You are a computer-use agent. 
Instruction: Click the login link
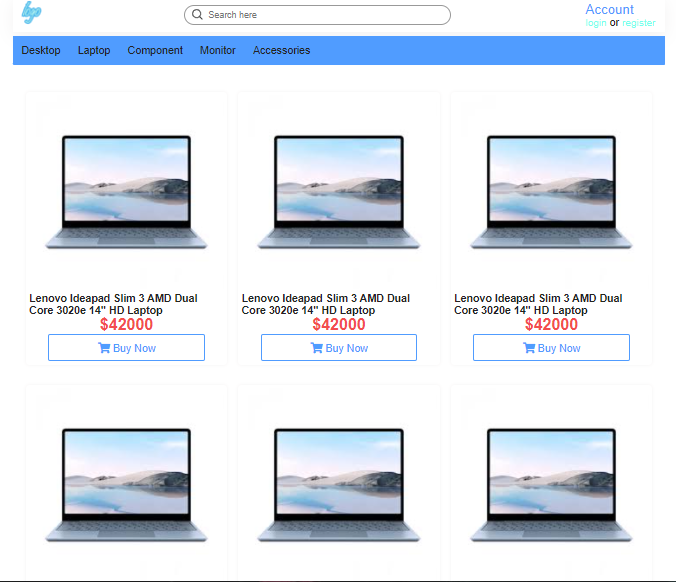596,23
